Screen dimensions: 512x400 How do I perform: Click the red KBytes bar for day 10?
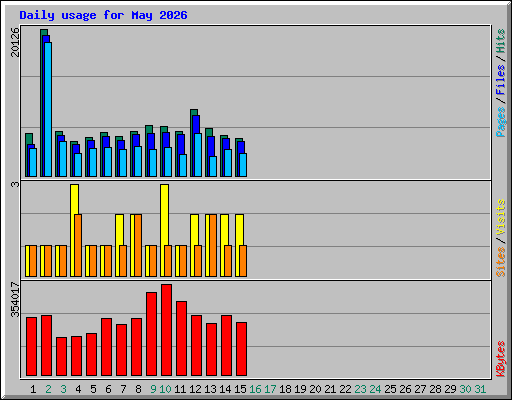pyautogui.click(x=167, y=330)
